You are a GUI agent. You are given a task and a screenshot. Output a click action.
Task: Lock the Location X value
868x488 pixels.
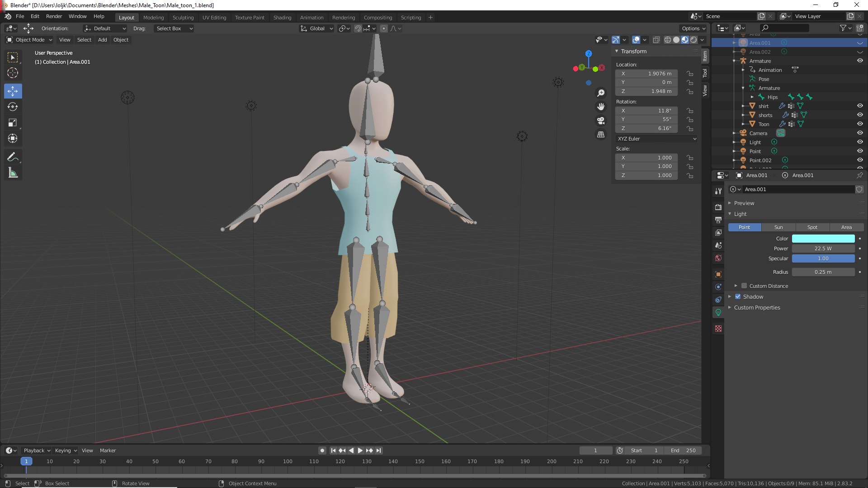(690, 74)
